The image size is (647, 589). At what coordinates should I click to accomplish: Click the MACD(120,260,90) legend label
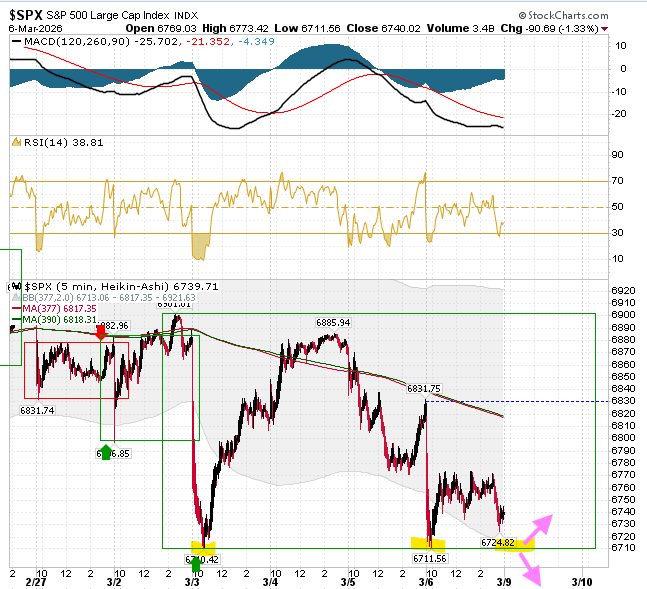[77, 41]
